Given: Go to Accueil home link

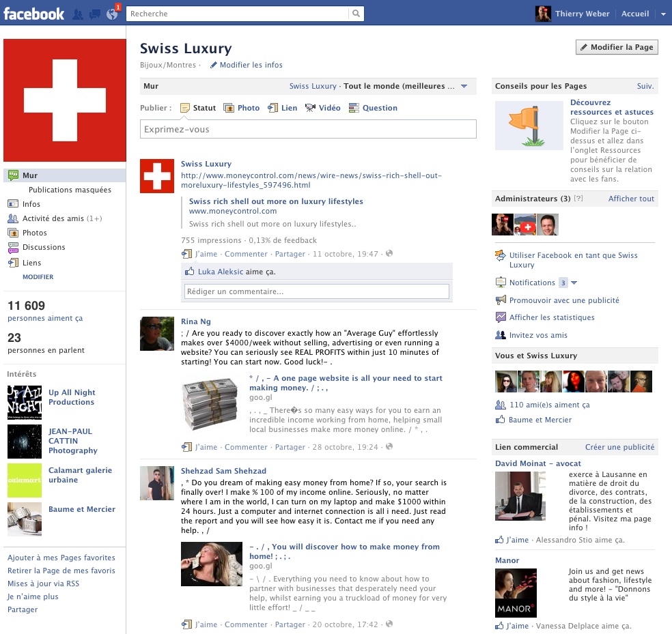Looking at the screenshot, I should (x=635, y=14).
